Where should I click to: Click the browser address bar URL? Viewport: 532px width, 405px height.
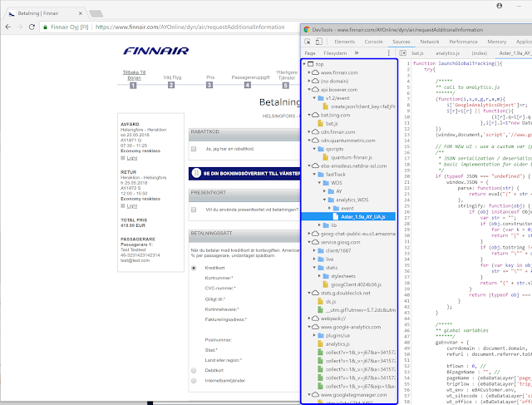pos(190,27)
